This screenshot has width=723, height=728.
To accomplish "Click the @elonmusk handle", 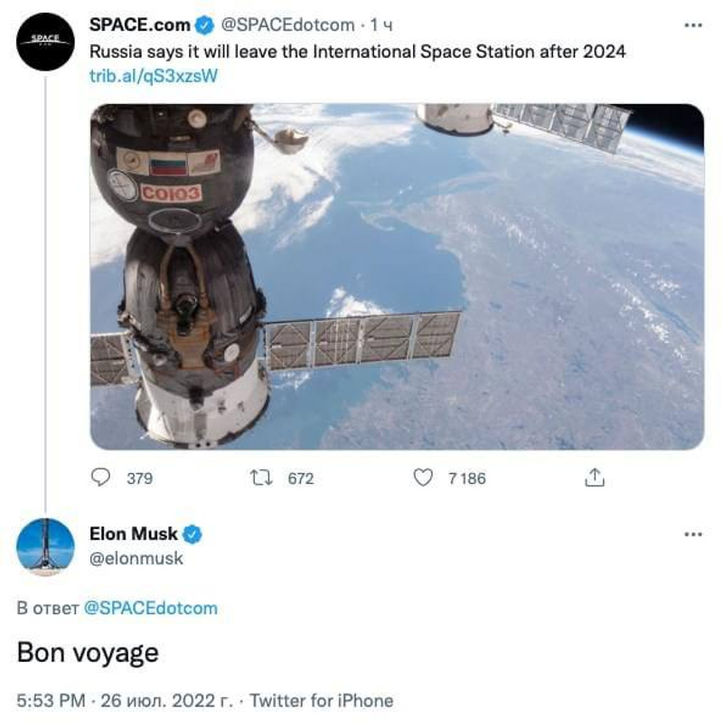I will tap(136, 559).
